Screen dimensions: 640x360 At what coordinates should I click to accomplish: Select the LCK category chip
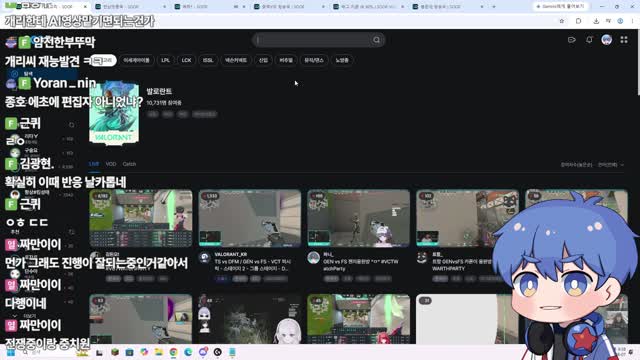[187, 60]
